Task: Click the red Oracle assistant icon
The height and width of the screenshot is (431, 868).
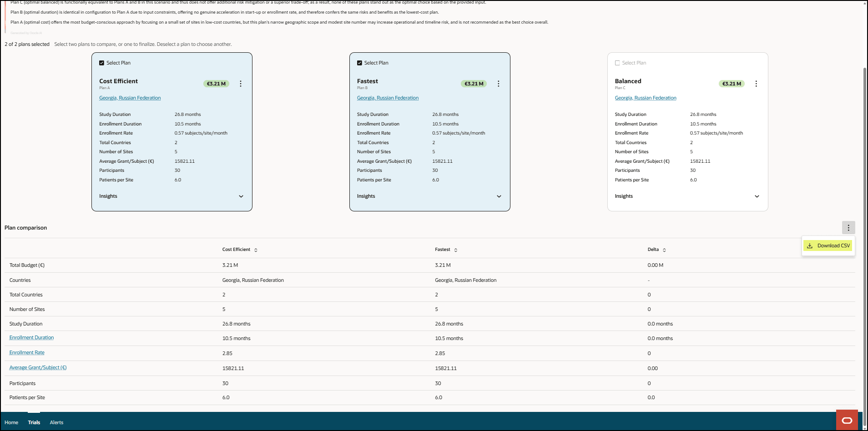Action: pos(847,420)
